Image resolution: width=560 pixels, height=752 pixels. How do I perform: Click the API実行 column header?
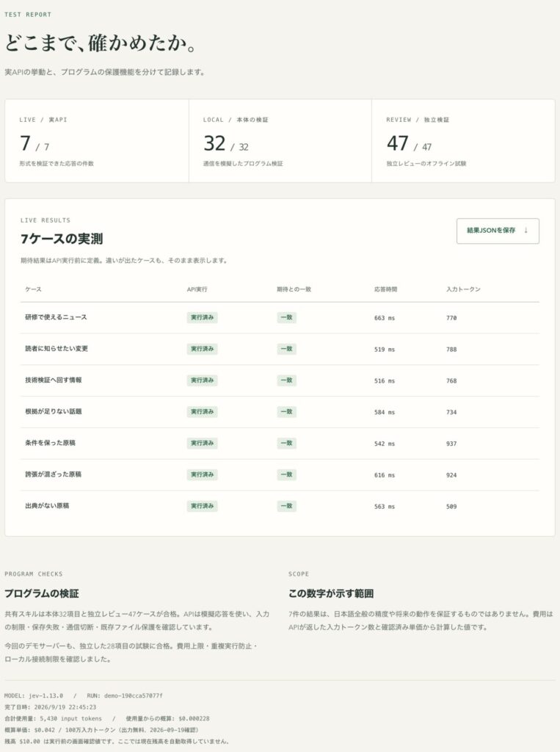pos(197,289)
